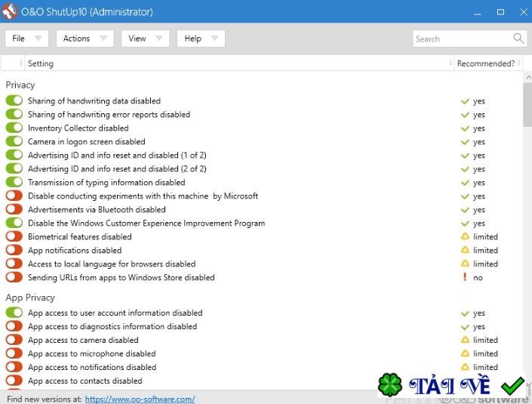The width and height of the screenshot is (532, 404).
Task: Maximize the O&O ShutUp10 window
Action: pyautogui.click(x=500, y=12)
